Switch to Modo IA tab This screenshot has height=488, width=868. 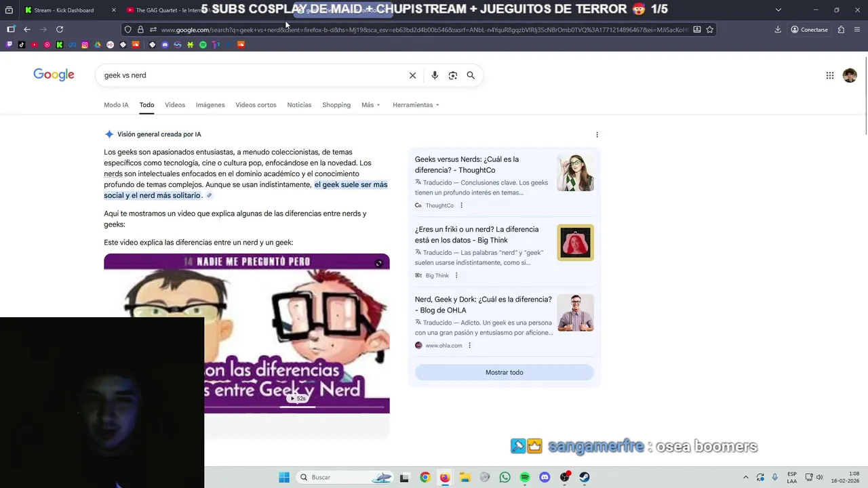tap(116, 105)
